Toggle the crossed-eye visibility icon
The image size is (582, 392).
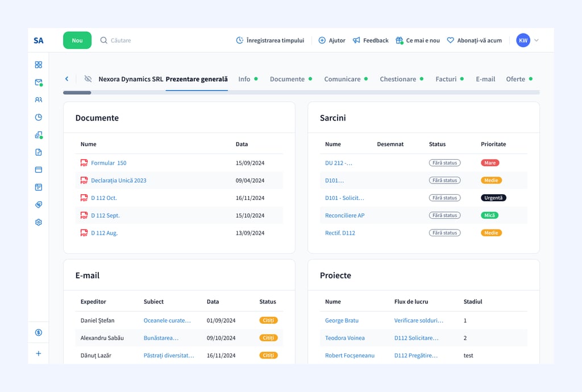(x=88, y=79)
